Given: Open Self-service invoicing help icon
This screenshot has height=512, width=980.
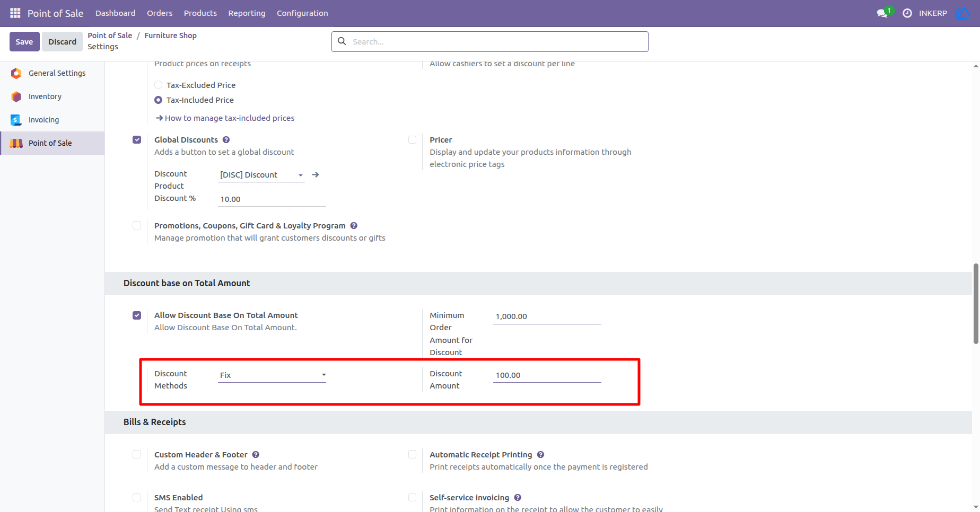Looking at the screenshot, I should tap(518, 498).
